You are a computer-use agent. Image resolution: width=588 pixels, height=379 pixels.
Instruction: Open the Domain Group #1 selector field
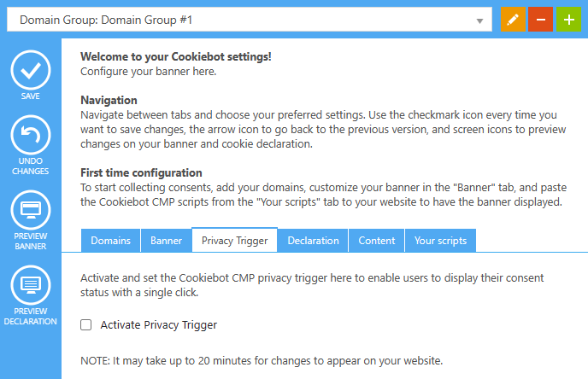[x=250, y=20]
